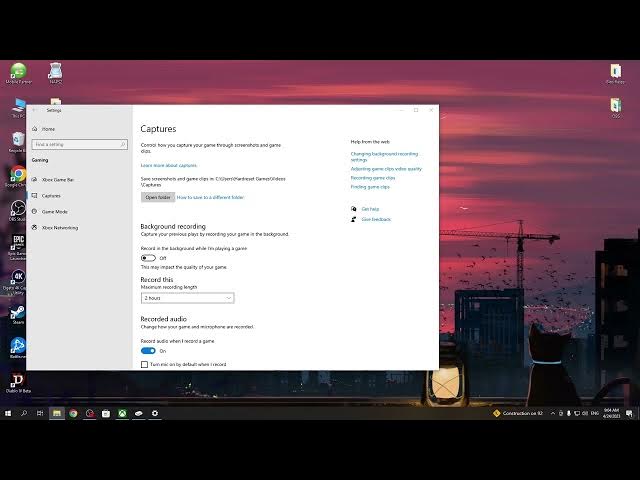Click the Find a setting search box
The height and width of the screenshot is (480, 640).
pos(80,144)
